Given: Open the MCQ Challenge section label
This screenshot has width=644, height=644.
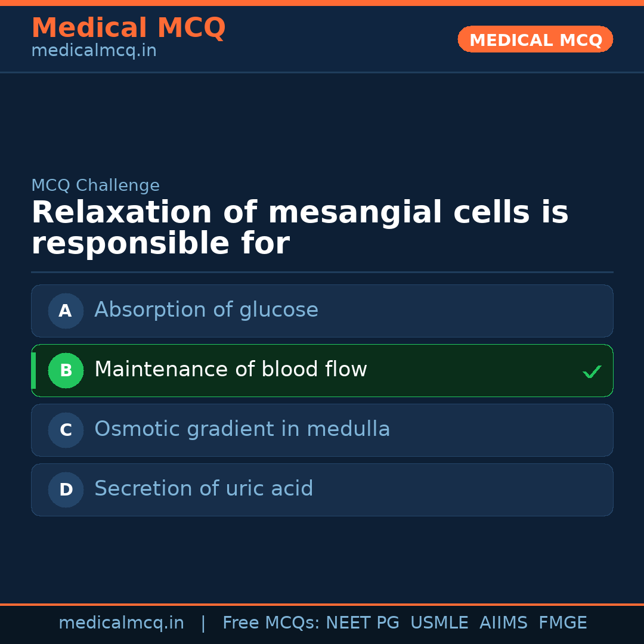Looking at the screenshot, I should tap(95, 185).
